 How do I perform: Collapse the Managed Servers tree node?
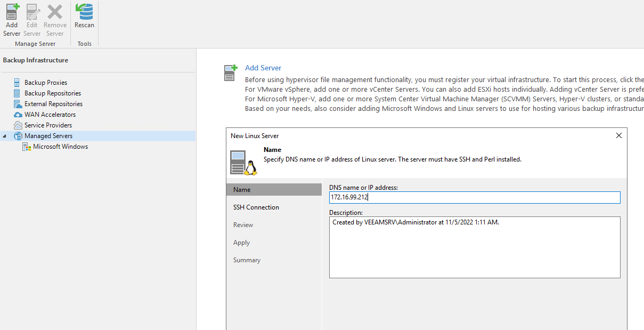(5, 136)
